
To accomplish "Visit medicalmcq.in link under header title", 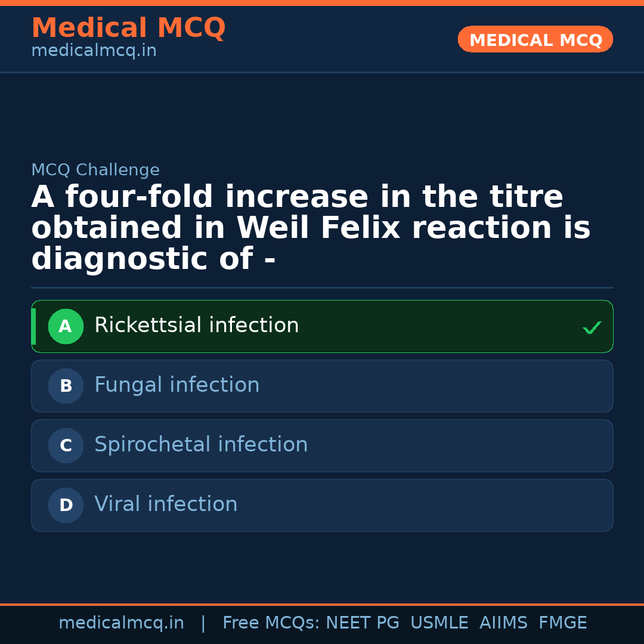I will (x=94, y=51).
